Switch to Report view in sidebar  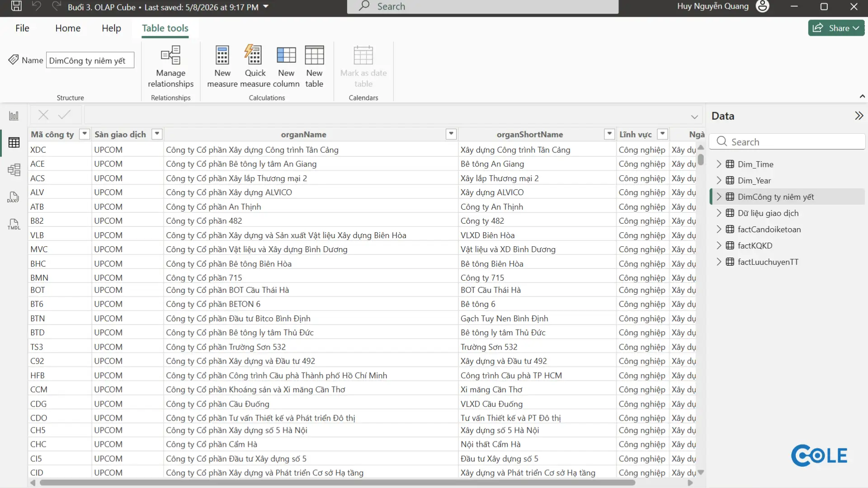(14, 116)
